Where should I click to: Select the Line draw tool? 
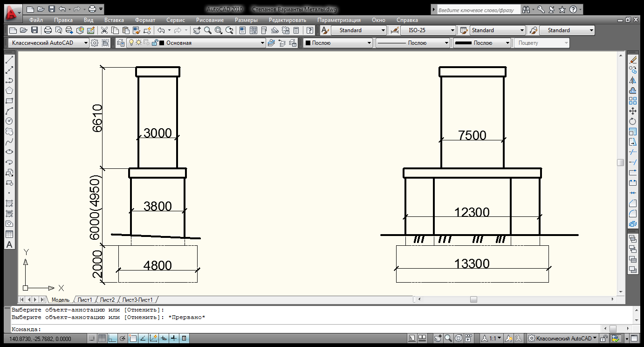9,60
